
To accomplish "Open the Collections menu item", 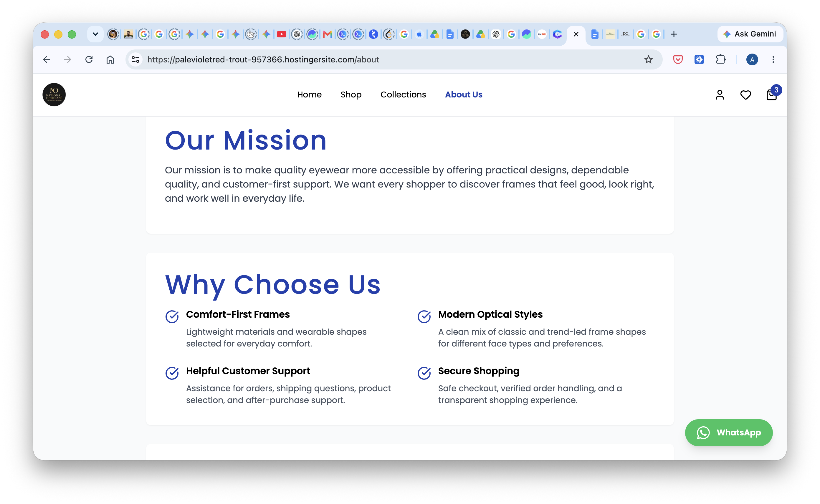I will (x=403, y=95).
